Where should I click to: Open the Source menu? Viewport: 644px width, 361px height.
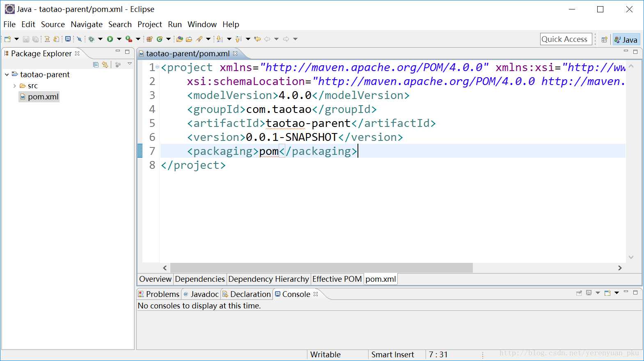point(53,24)
